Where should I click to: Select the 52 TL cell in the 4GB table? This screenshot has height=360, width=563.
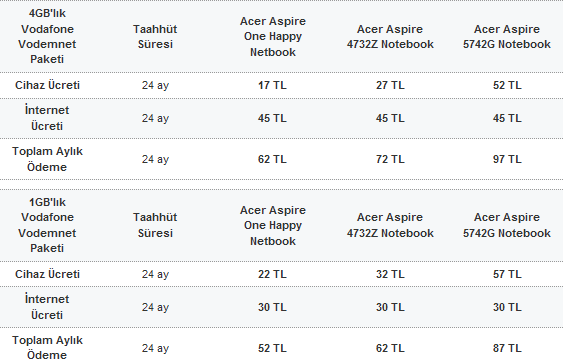coord(507,85)
